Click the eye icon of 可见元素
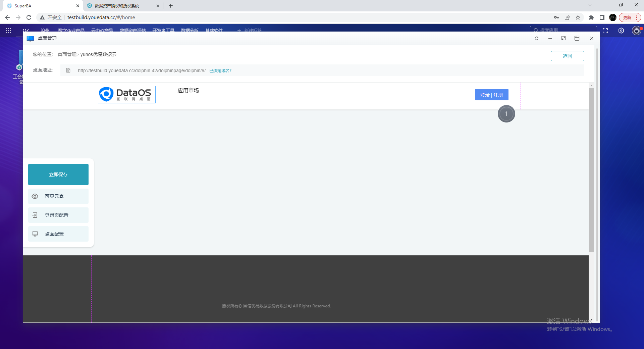Viewport: 644px width, 349px height. [35, 196]
